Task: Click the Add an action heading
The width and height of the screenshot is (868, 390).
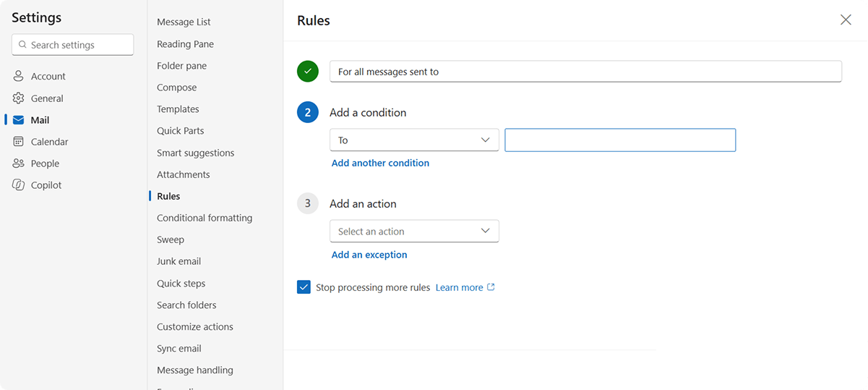Action: tap(363, 204)
